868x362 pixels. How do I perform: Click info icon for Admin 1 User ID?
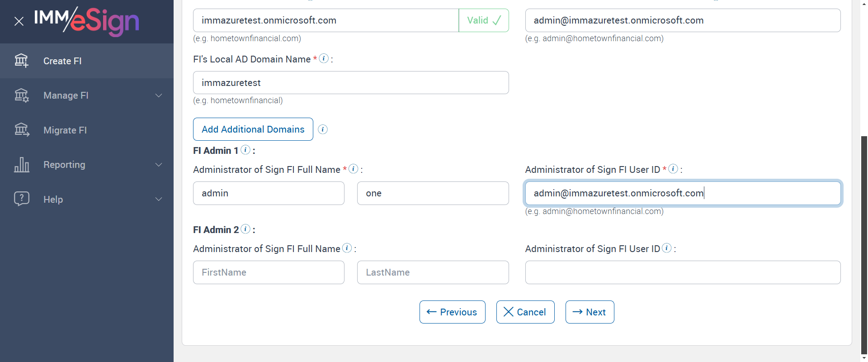[x=673, y=169]
